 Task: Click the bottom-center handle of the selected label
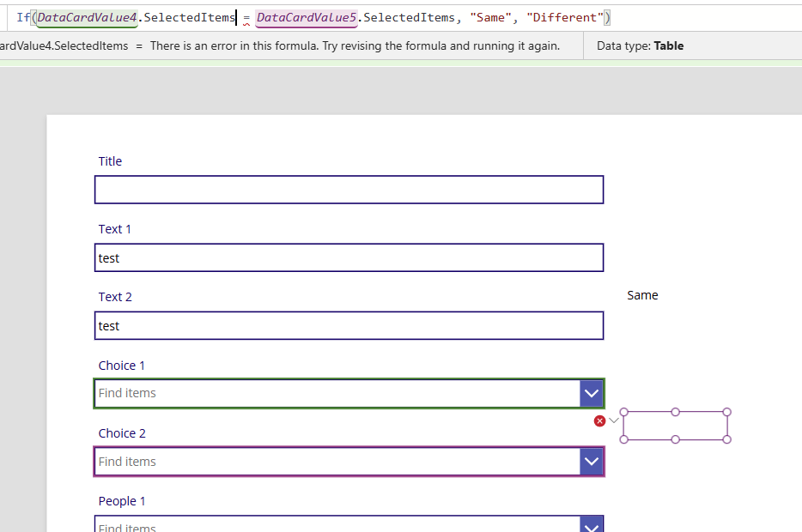[675, 439]
